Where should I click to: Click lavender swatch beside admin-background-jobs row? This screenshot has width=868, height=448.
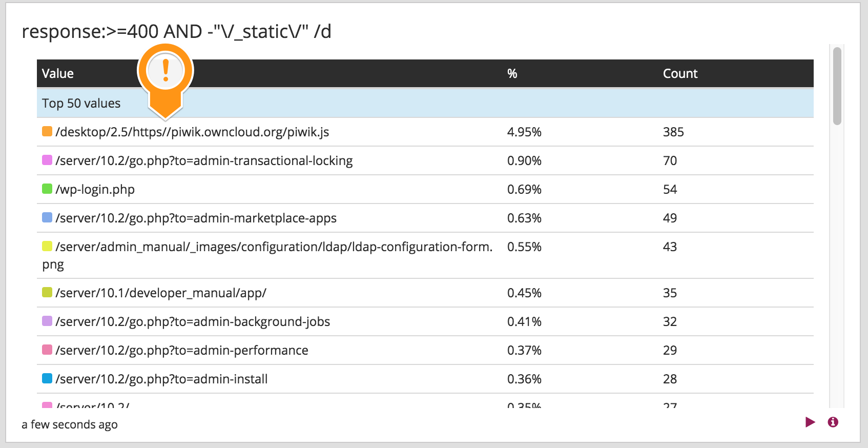47,321
